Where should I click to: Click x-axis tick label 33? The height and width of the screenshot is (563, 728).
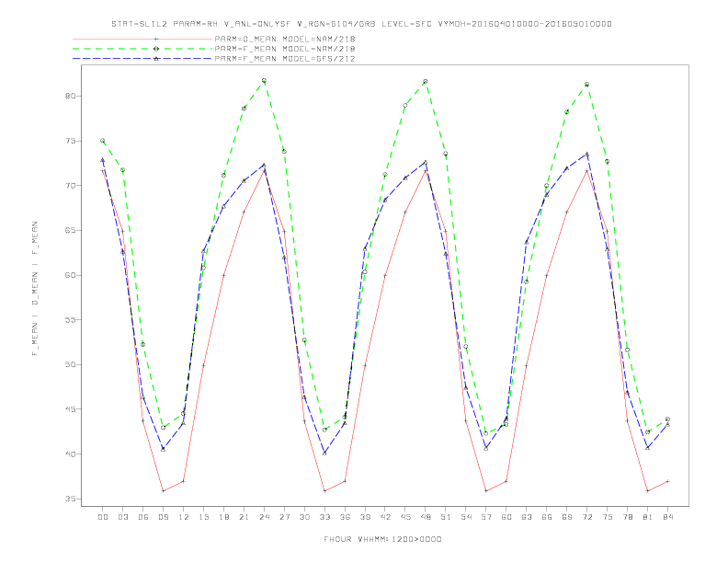tap(325, 517)
